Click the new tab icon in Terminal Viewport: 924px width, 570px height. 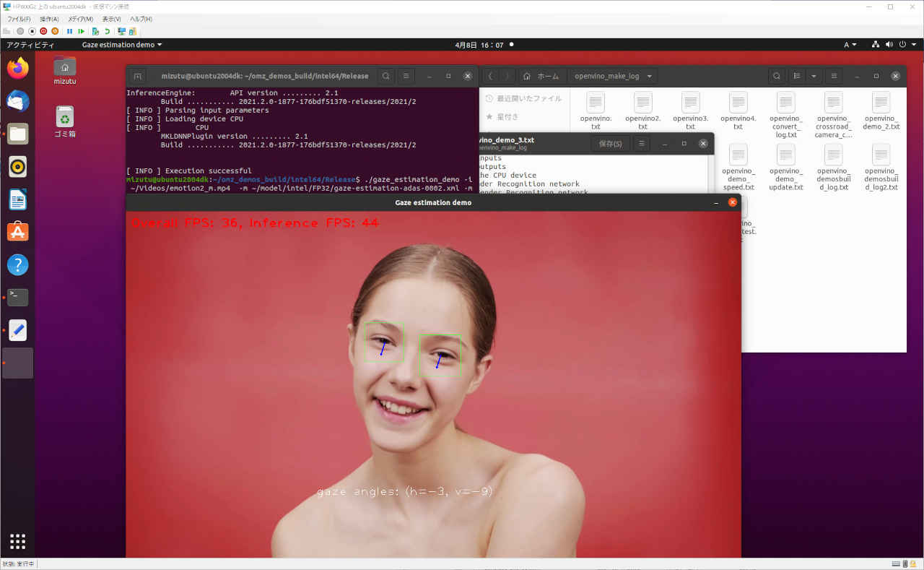click(x=139, y=76)
